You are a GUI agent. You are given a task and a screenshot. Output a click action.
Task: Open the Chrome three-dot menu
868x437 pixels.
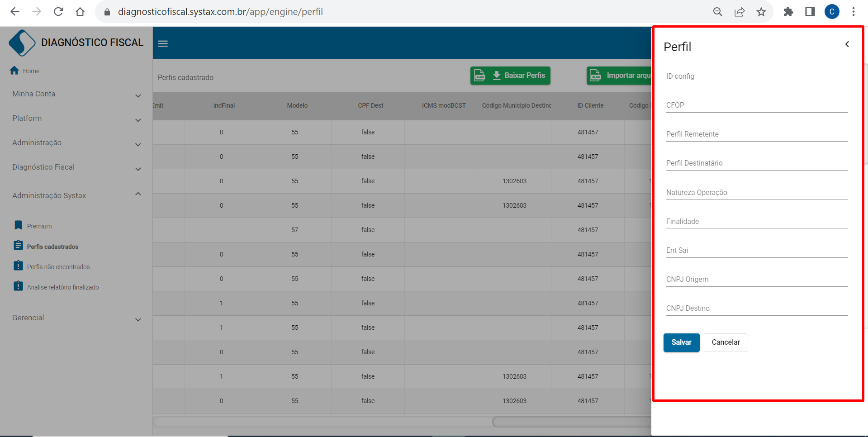click(854, 12)
